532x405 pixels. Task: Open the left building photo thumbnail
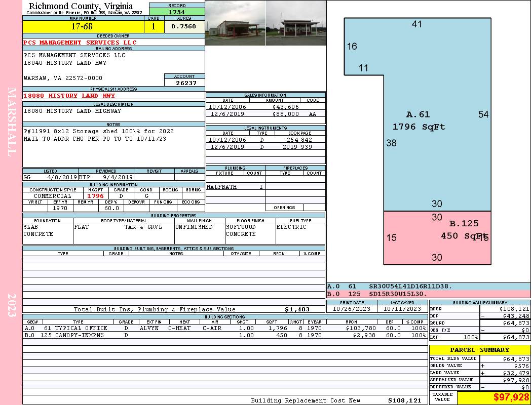point(235,23)
